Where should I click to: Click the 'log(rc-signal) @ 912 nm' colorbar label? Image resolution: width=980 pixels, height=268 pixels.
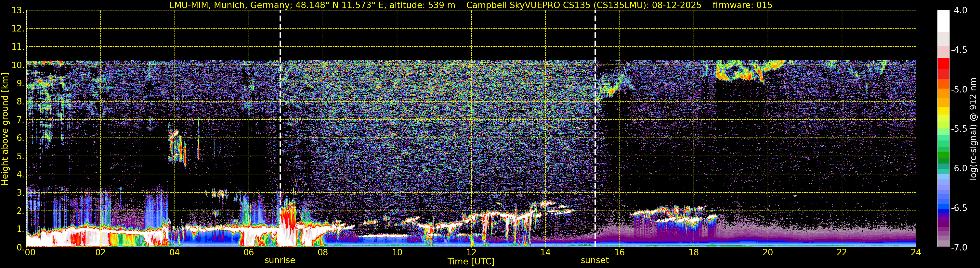tap(973, 129)
